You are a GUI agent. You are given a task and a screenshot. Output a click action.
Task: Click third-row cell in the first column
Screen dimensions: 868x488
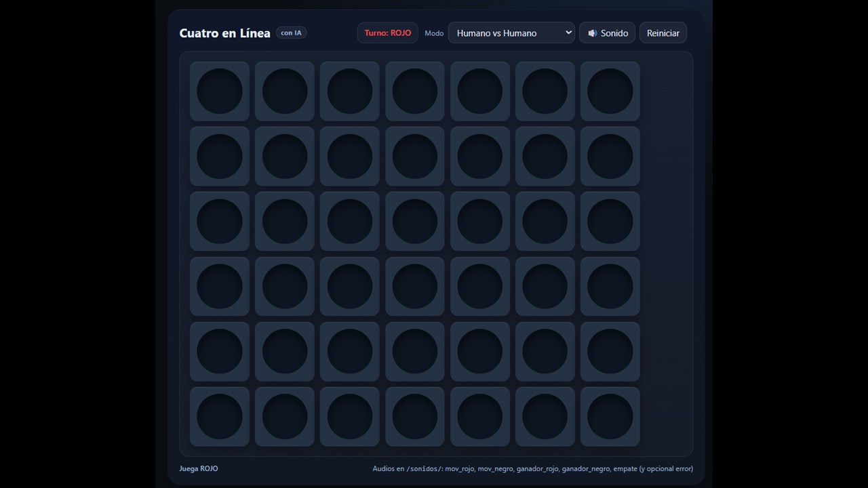220,222
